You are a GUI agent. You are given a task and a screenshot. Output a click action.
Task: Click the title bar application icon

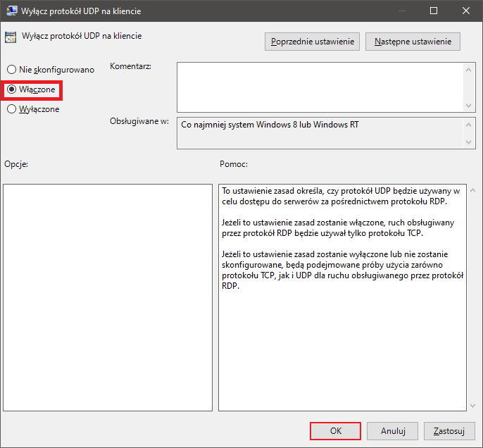(12, 11)
